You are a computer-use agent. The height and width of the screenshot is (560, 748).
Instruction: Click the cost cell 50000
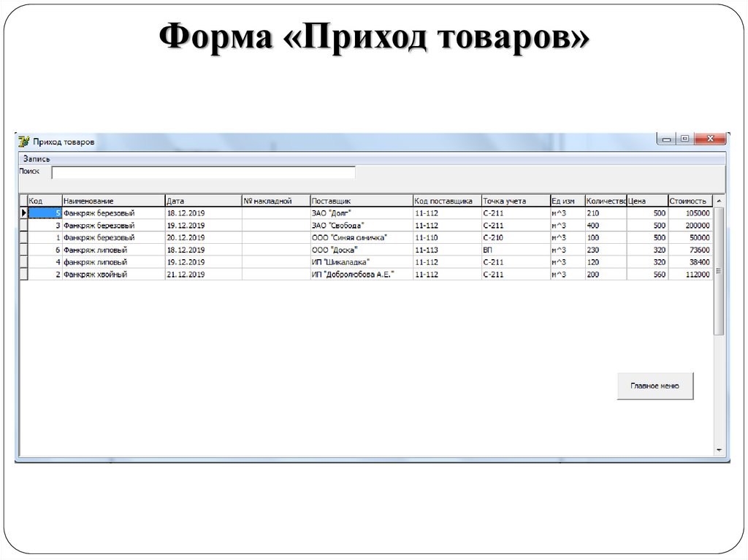pyautogui.click(x=690, y=237)
